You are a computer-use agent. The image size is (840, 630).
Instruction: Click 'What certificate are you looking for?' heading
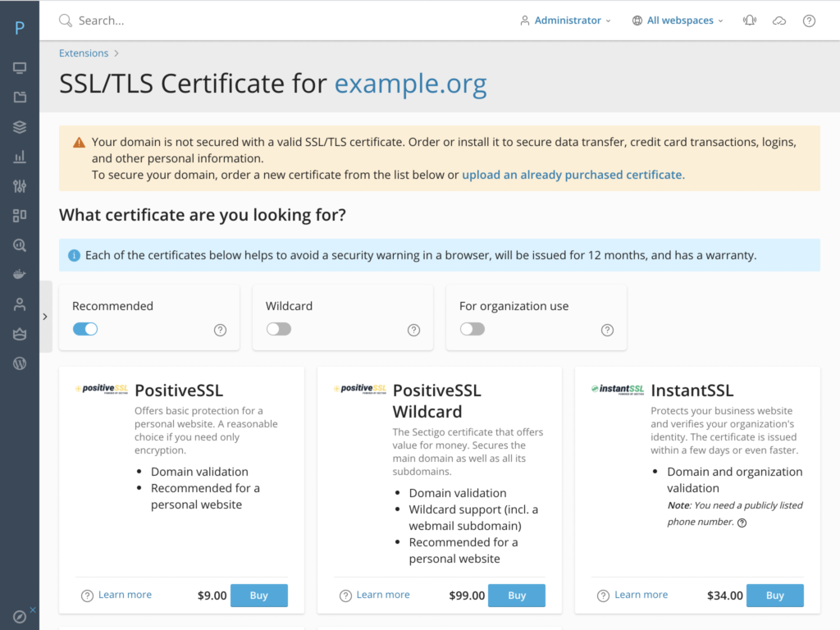point(203,215)
